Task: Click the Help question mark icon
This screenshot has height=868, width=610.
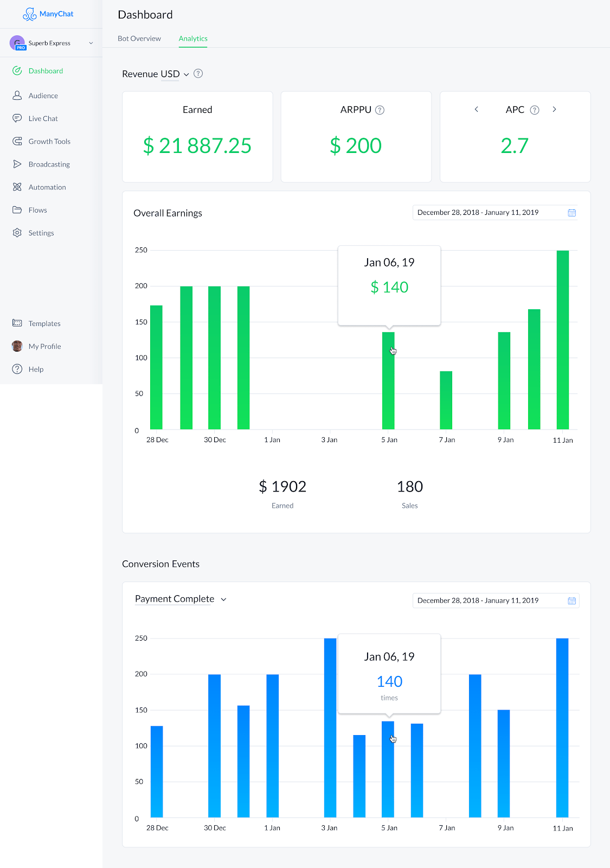Action: (17, 369)
